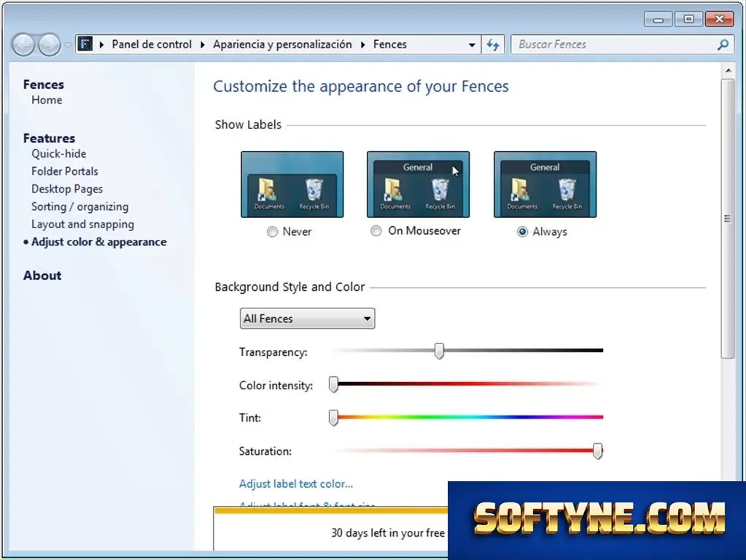Open the Folder Portals section
Viewport: 746px width, 560px height.
coord(65,171)
